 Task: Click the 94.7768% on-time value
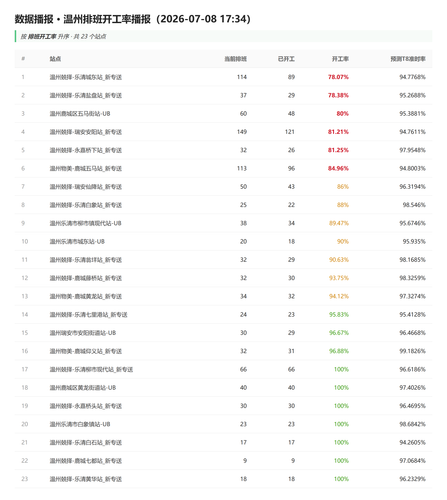click(413, 77)
